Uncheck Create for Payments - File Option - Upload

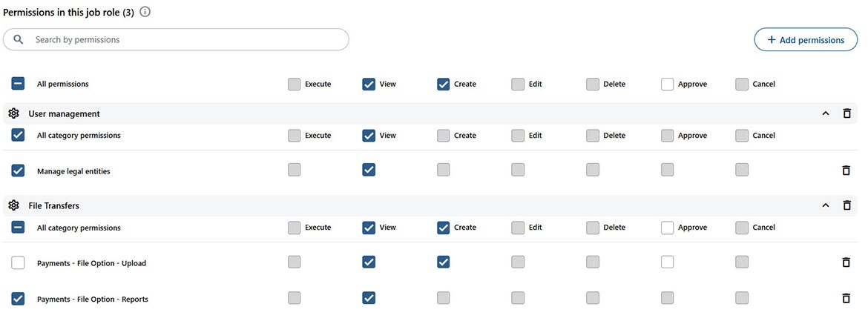(443, 262)
